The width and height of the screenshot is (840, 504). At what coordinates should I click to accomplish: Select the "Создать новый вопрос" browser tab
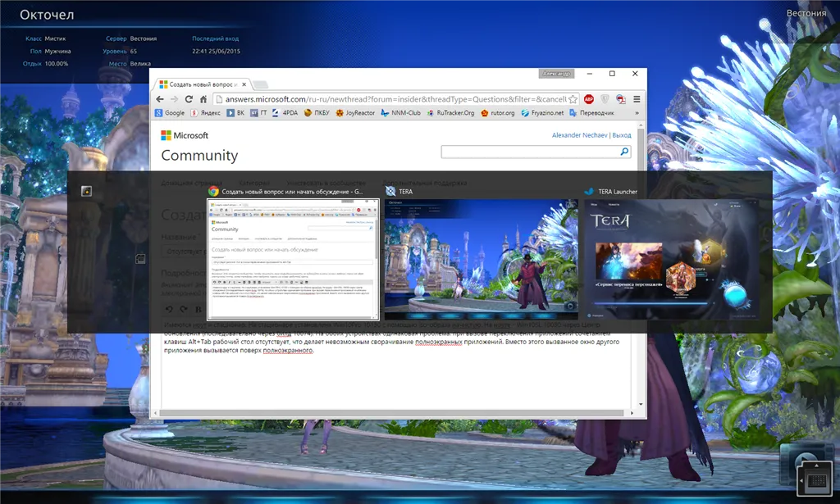(x=203, y=84)
